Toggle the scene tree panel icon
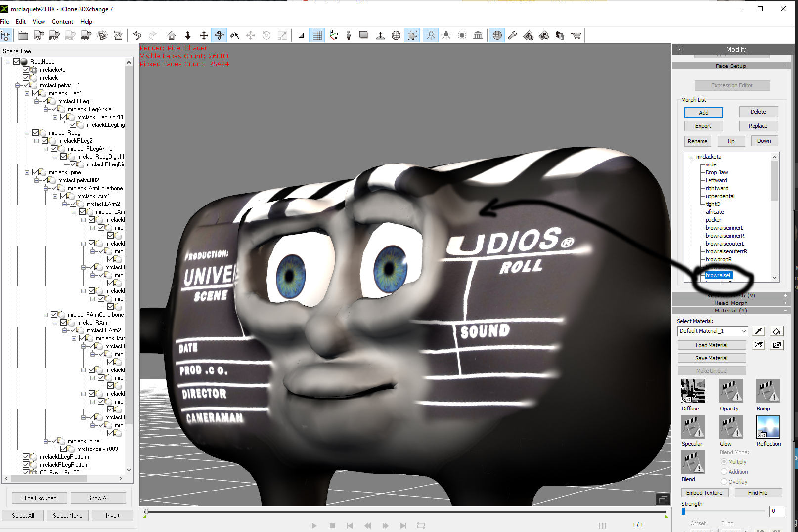The width and height of the screenshot is (798, 532). pyautogui.click(x=5, y=35)
